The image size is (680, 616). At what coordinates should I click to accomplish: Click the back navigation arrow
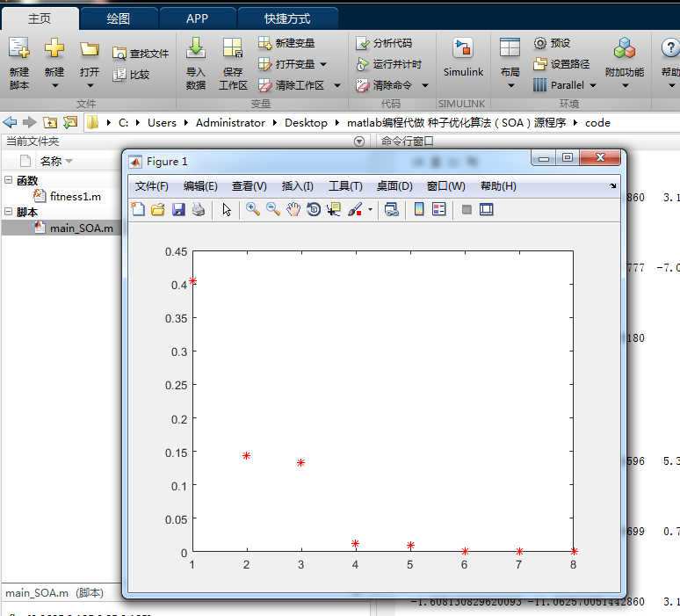(x=10, y=123)
